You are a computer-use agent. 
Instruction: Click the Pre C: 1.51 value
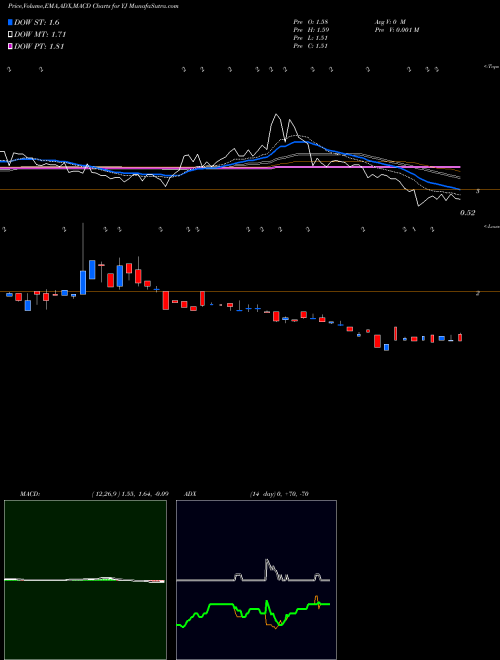311,46
